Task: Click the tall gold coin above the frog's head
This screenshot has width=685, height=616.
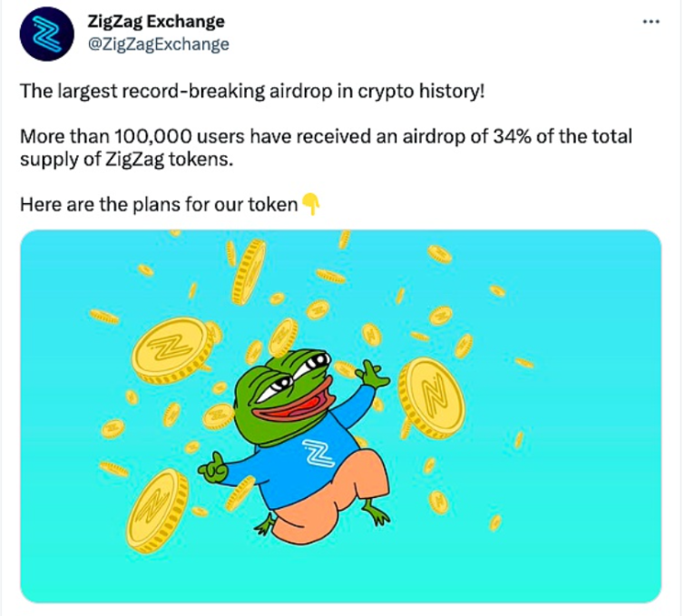Action: pos(247,270)
